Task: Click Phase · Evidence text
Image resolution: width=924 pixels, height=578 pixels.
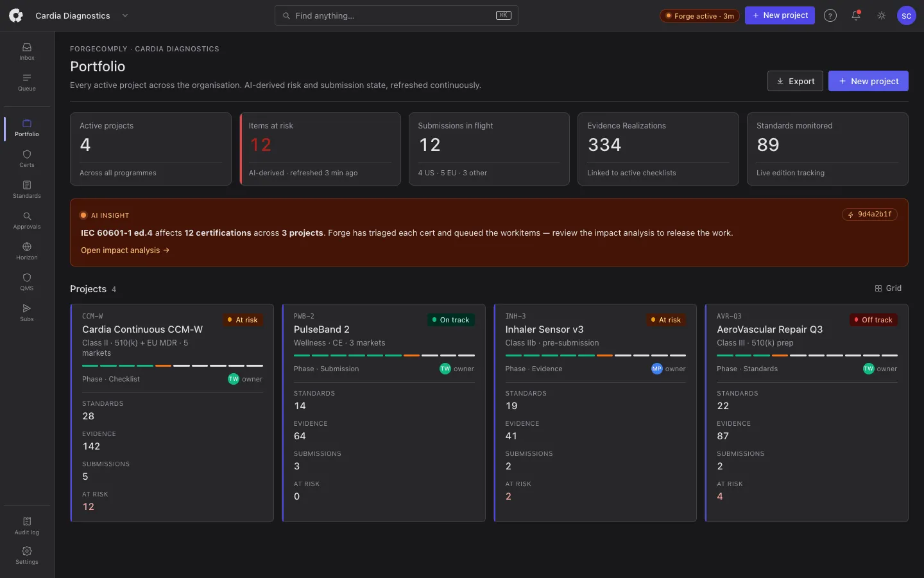Action: tap(534, 369)
